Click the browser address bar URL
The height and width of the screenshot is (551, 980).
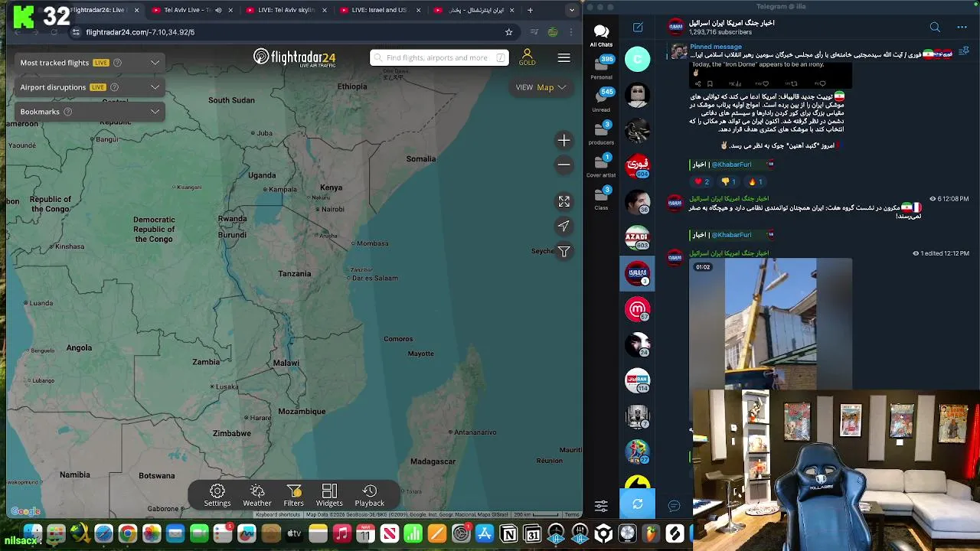click(x=140, y=32)
